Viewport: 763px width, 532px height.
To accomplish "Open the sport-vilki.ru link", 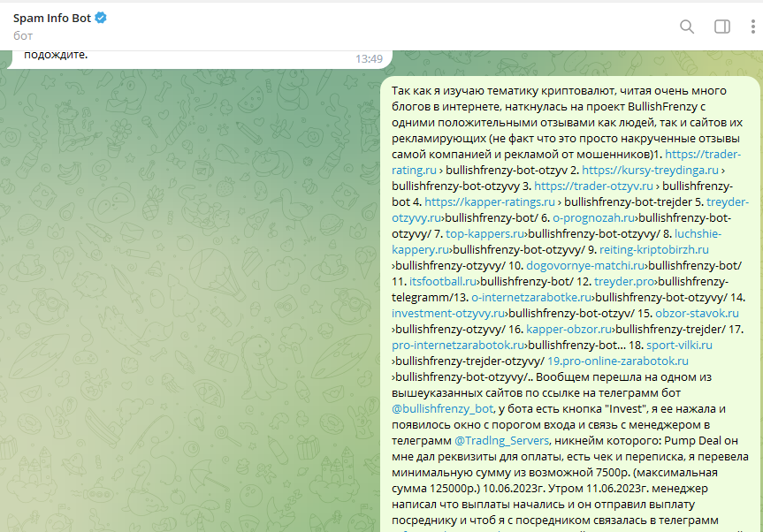I will coord(679,346).
